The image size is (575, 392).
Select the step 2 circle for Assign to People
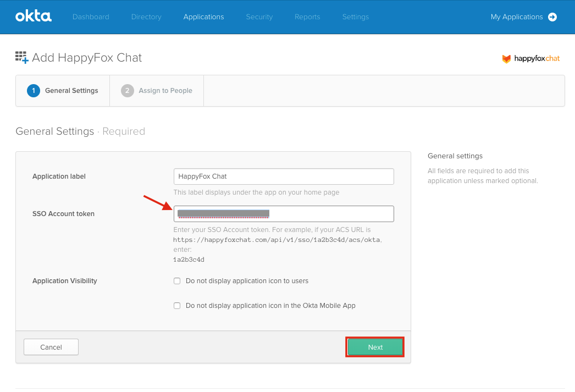(126, 90)
